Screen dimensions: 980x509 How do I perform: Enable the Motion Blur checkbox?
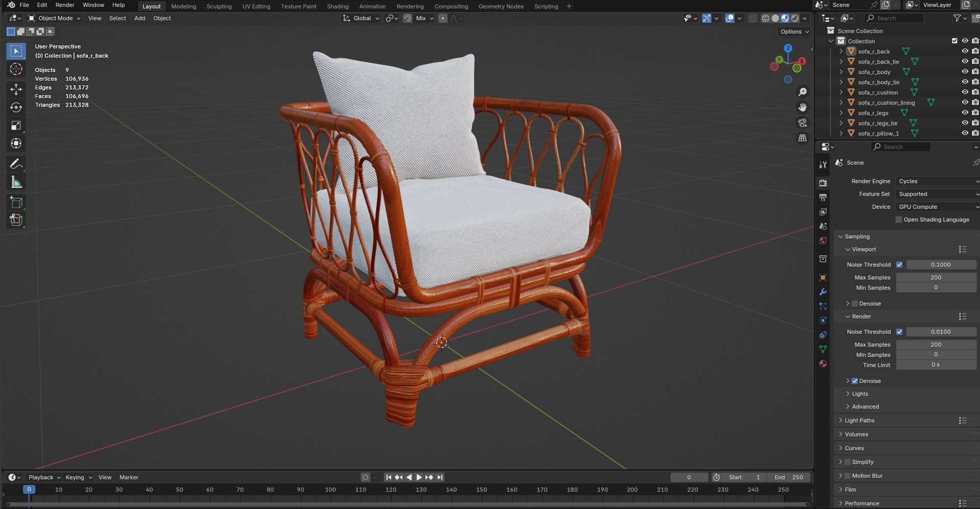point(847,476)
